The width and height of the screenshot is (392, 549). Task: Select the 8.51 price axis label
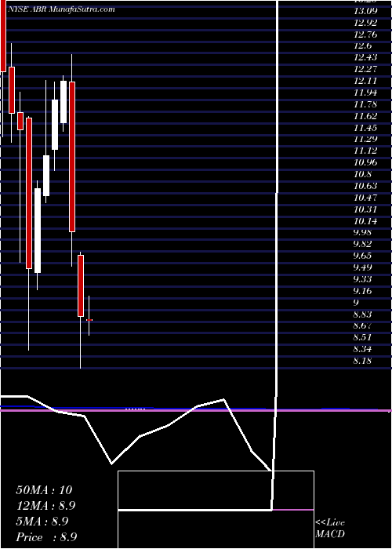362,337
